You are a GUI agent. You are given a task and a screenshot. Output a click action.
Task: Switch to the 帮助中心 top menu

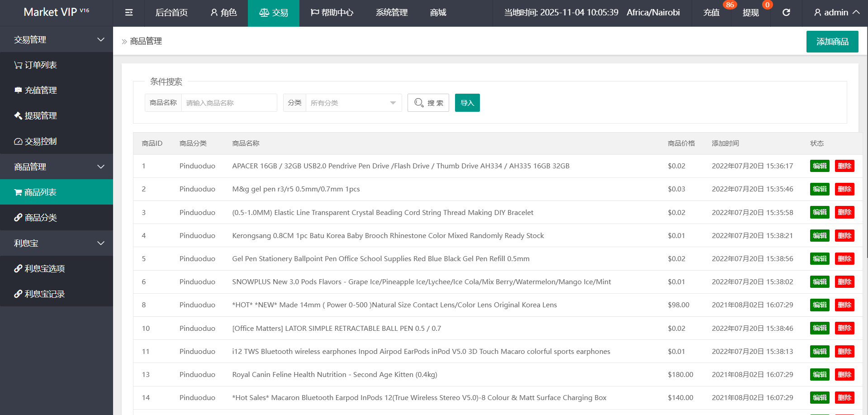tap(332, 13)
